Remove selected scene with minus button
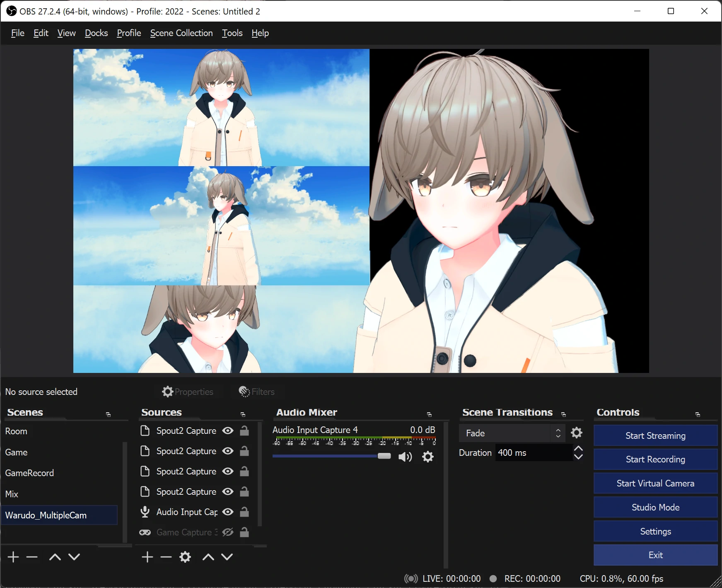722x588 pixels. pos(32,557)
